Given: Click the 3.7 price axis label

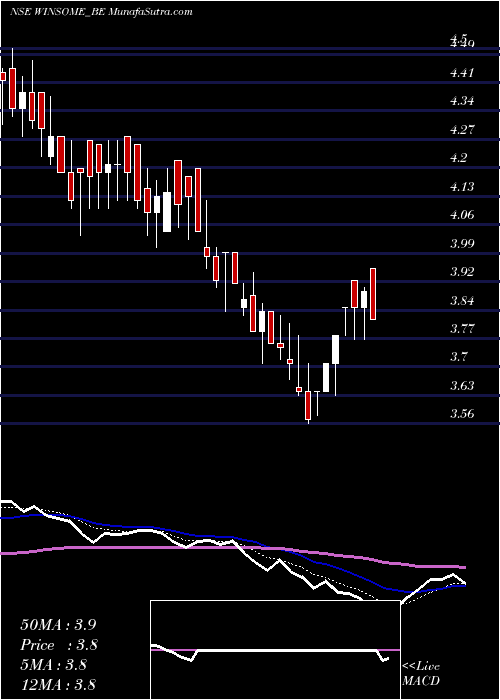Looking at the screenshot, I should click(x=459, y=357).
